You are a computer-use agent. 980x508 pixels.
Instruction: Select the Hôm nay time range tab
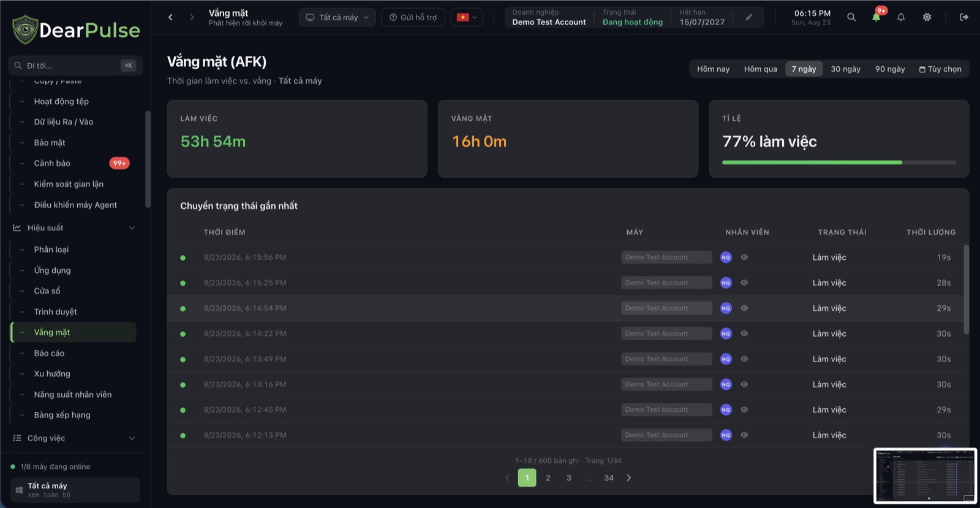click(713, 69)
